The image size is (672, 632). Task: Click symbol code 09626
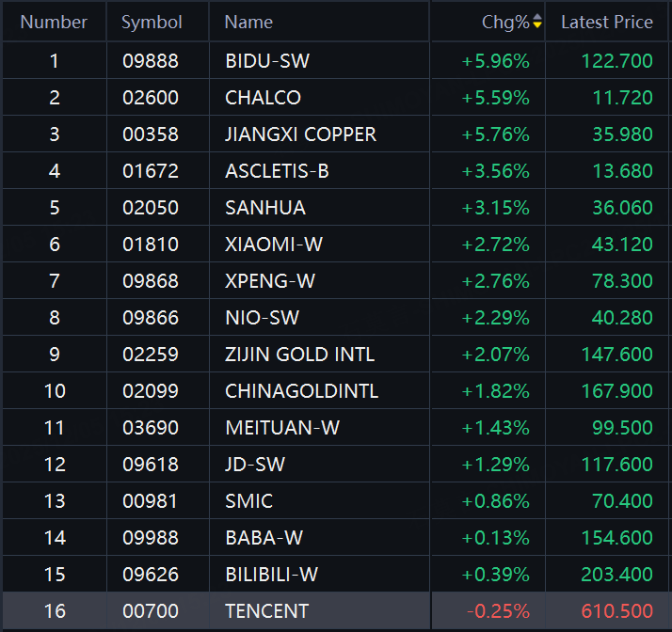tap(151, 575)
